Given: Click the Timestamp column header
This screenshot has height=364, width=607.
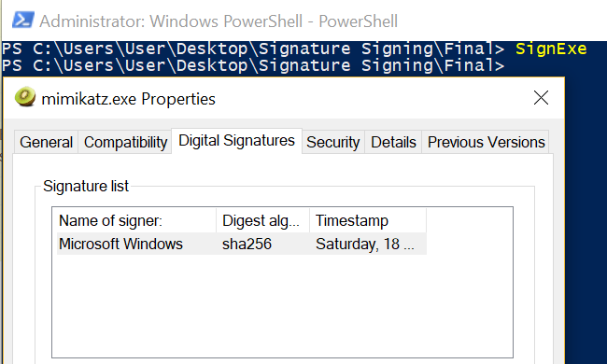Looking at the screenshot, I should pos(368,220).
